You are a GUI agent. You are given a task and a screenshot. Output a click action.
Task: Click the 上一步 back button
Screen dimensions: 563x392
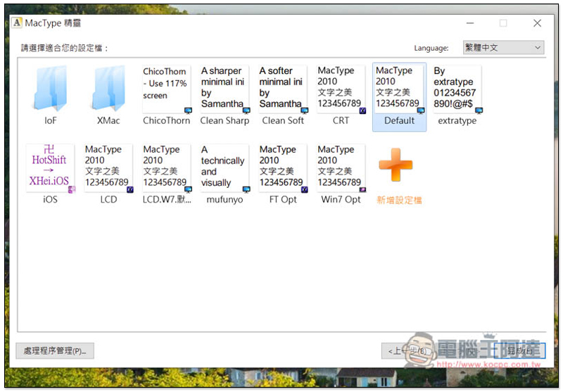407,350
